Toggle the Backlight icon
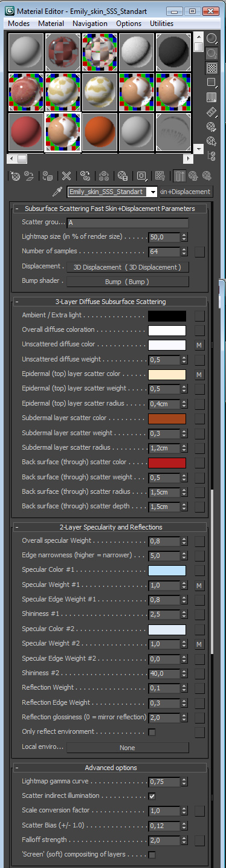Image resolution: width=226 pixels, height=868 pixels. pos(212,53)
